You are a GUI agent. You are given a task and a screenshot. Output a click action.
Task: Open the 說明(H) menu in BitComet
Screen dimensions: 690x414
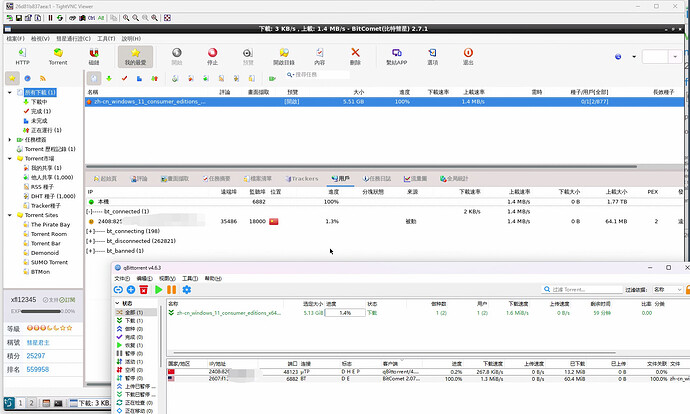(x=131, y=39)
